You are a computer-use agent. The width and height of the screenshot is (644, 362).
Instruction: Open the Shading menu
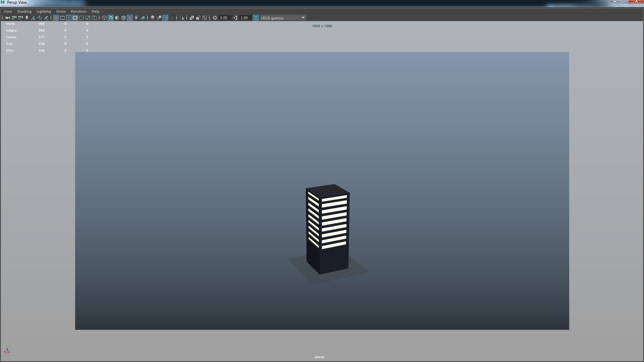24,11
